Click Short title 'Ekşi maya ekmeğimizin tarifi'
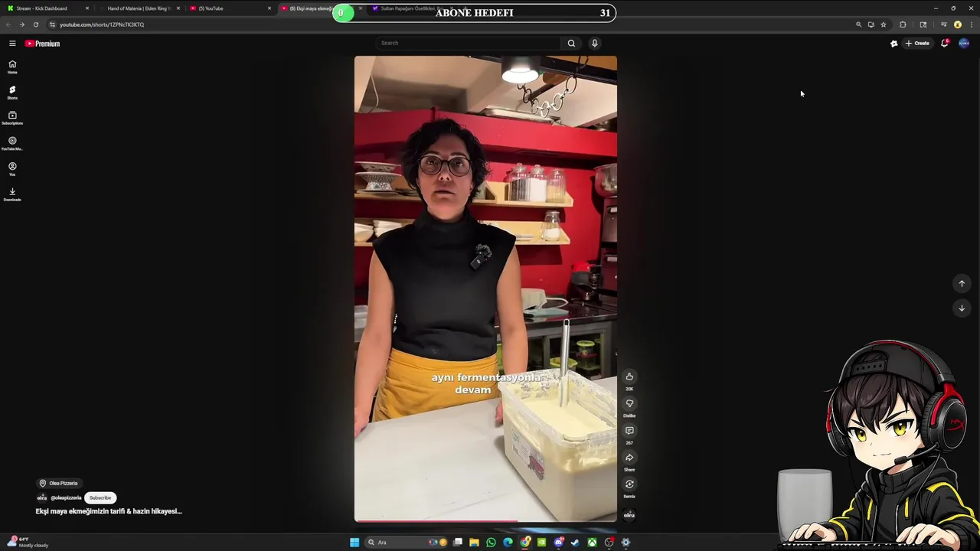This screenshot has height=551, width=980. 109,511
